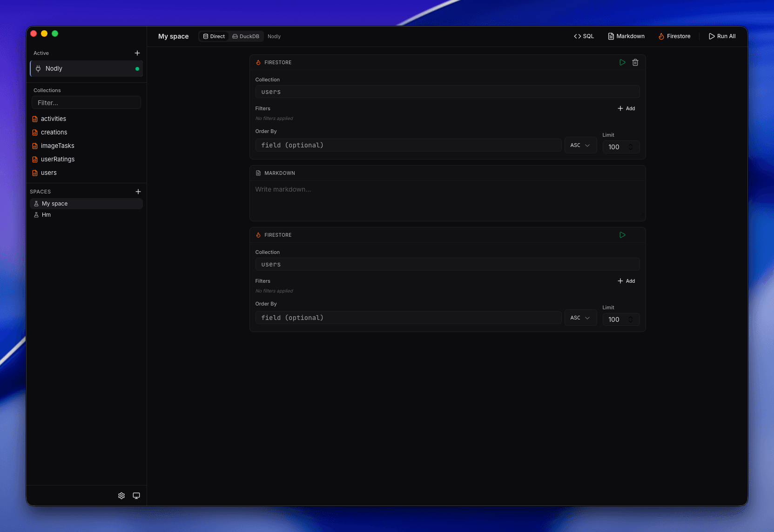
Task: Switch query mode to DuckDB
Action: click(x=245, y=36)
